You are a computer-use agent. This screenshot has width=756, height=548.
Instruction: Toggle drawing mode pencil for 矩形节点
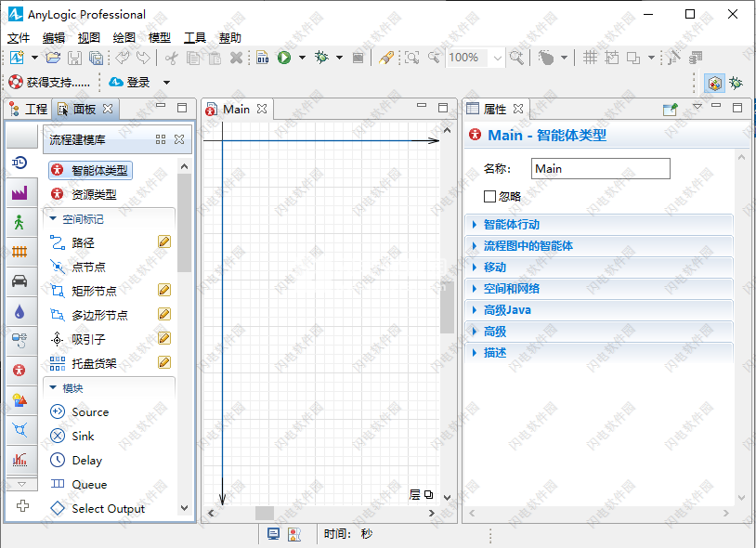tap(164, 290)
